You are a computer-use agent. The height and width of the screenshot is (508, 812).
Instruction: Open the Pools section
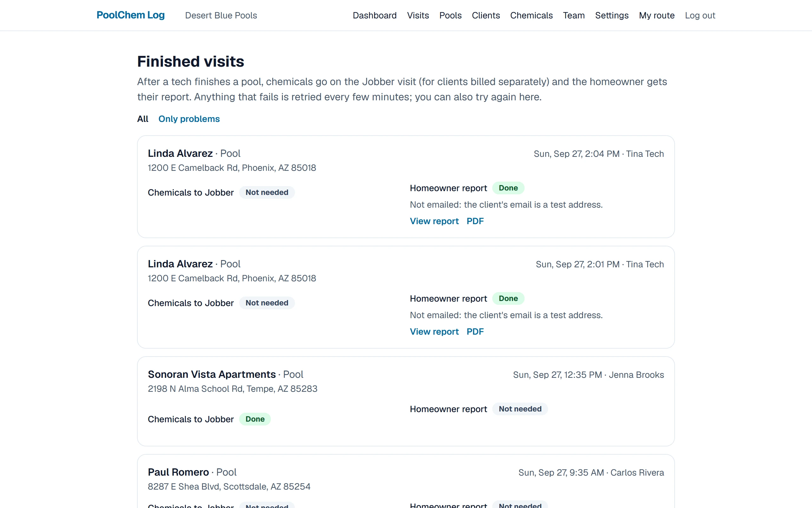click(450, 16)
